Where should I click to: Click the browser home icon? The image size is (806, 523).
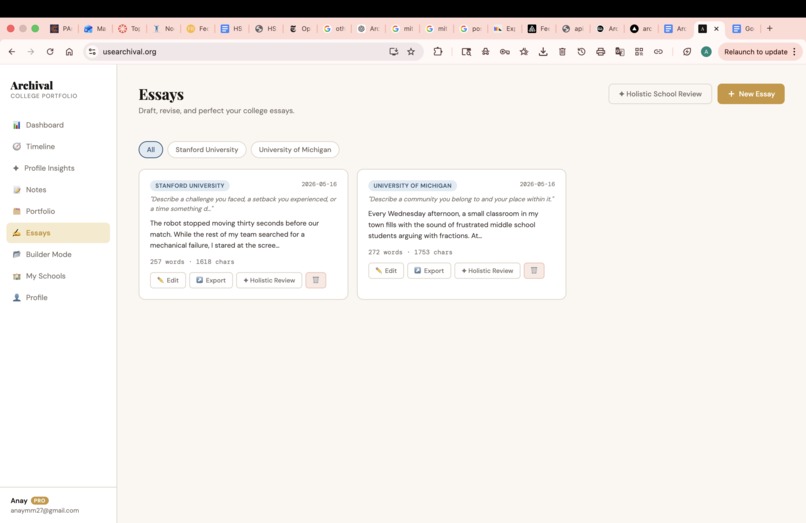pyautogui.click(x=69, y=52)
